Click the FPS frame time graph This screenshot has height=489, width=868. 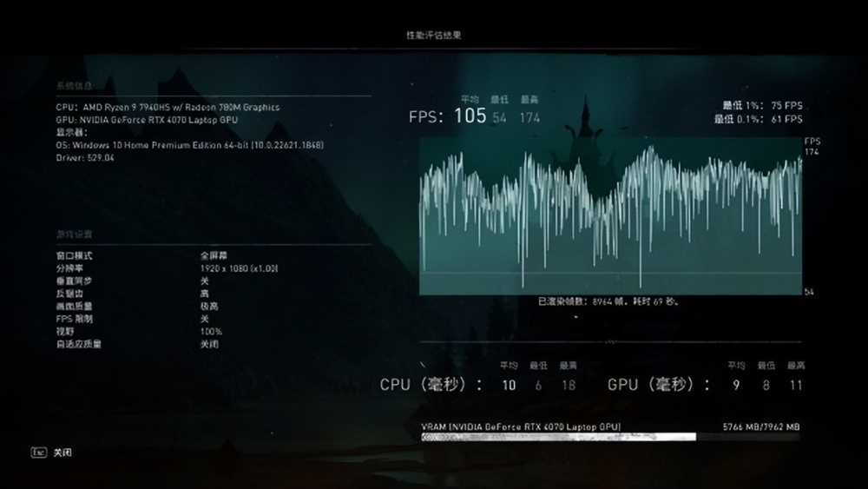(610, 216)
